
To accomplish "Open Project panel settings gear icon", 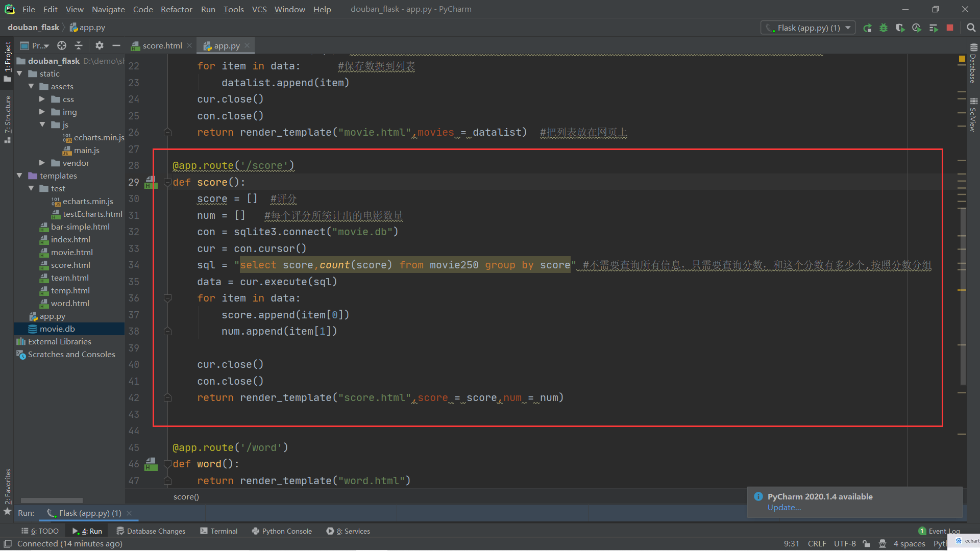I will click(x=100, y=45).
